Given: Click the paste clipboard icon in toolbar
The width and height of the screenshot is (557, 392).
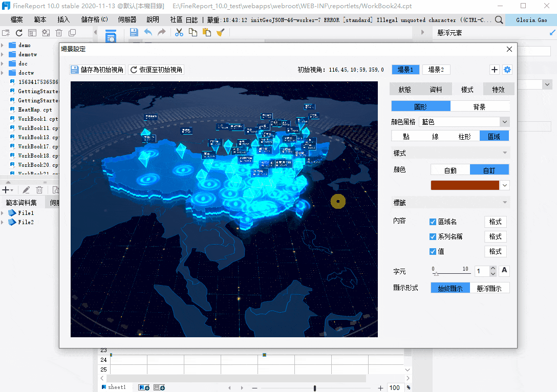Looking at the screenshot, I should pos(207,32).
